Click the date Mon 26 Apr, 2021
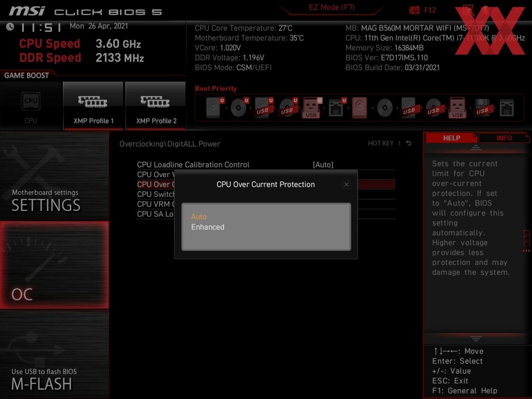This screenshot has width=532, height=399. [99, 26]
